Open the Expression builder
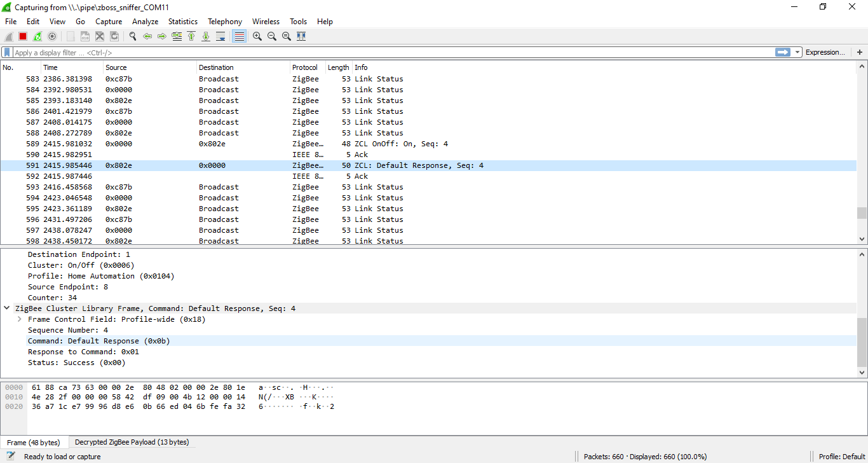868x463 pixels. pos(825,52)
